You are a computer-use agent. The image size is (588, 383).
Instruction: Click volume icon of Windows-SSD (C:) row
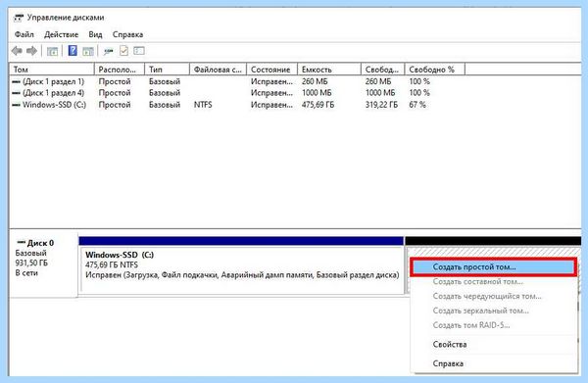point(16,105)
